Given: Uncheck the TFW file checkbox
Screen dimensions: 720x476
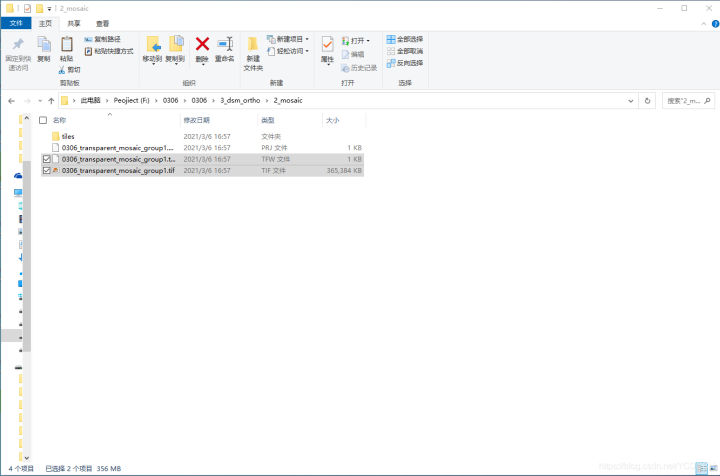Looking at the screenshot, I should [46, 159].
